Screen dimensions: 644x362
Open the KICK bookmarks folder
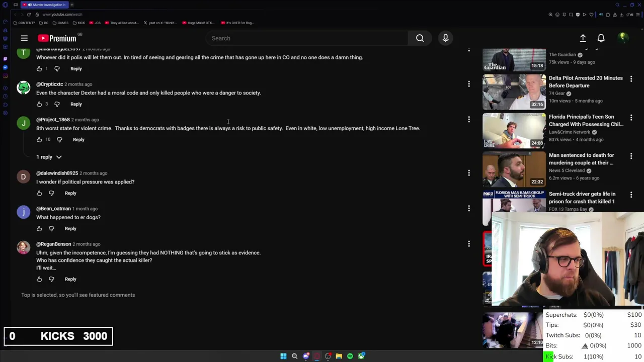(79, 23)
